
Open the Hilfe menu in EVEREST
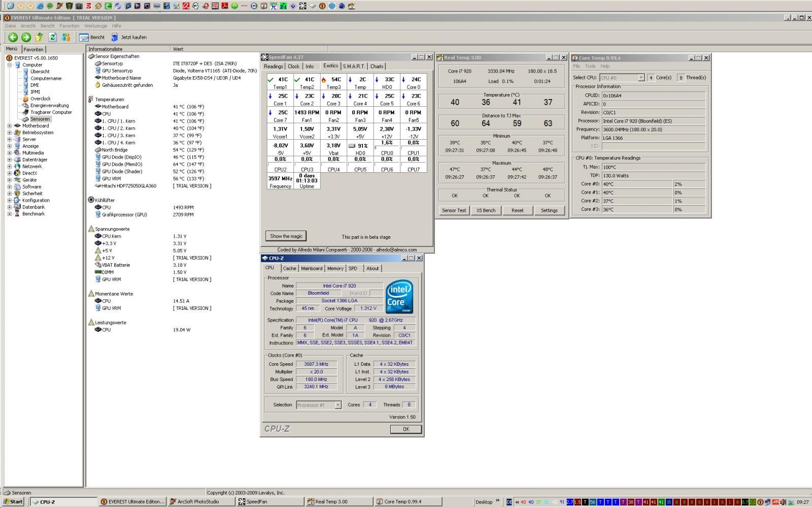(x=116, y=26)
